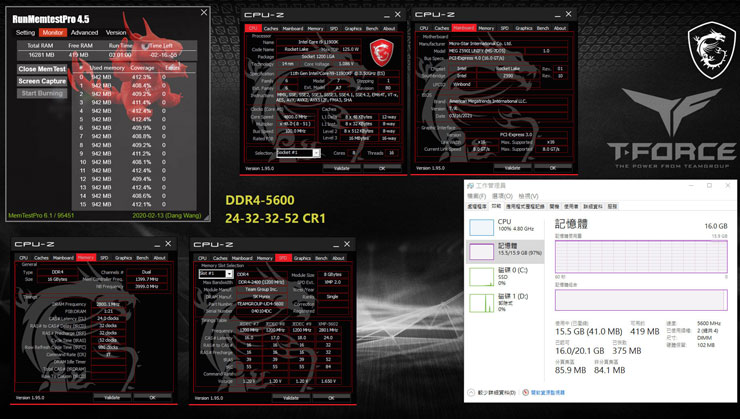The image size is (740, 419).
Task: Open Graphics tab in CPU-Z SPD slot window
Action: click(x=302, y=258)
